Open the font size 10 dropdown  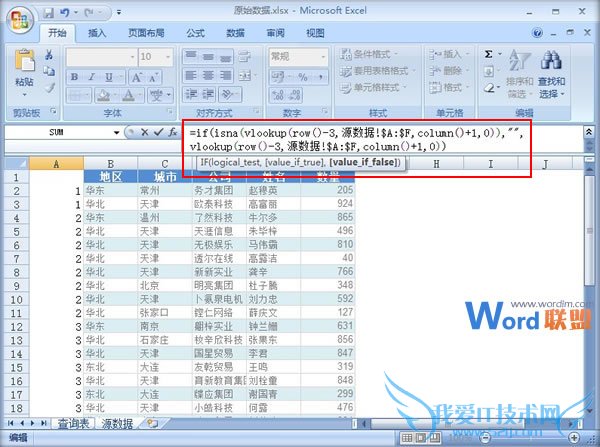[168, 57]
